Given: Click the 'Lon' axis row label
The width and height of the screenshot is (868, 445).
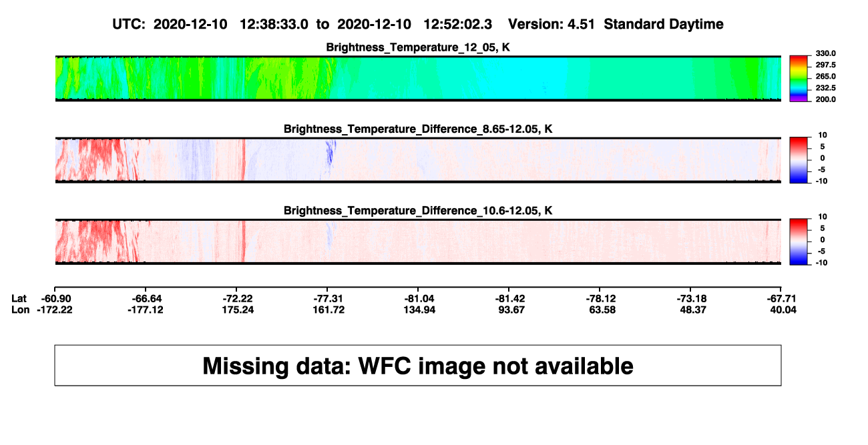Looking at the screenshot, I should [x=20, y=310].
